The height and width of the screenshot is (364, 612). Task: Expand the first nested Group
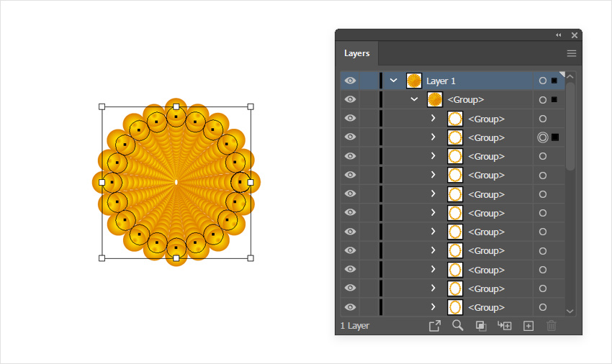[433, 118]
